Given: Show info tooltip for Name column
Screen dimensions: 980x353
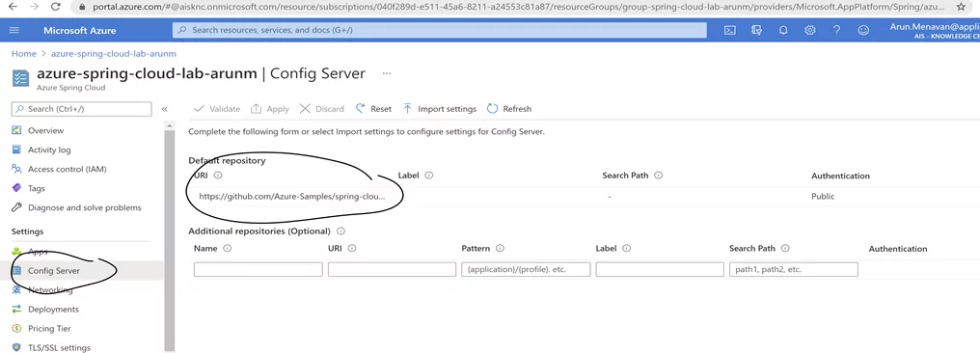Looking at the screenshot, I should [227, 248].
